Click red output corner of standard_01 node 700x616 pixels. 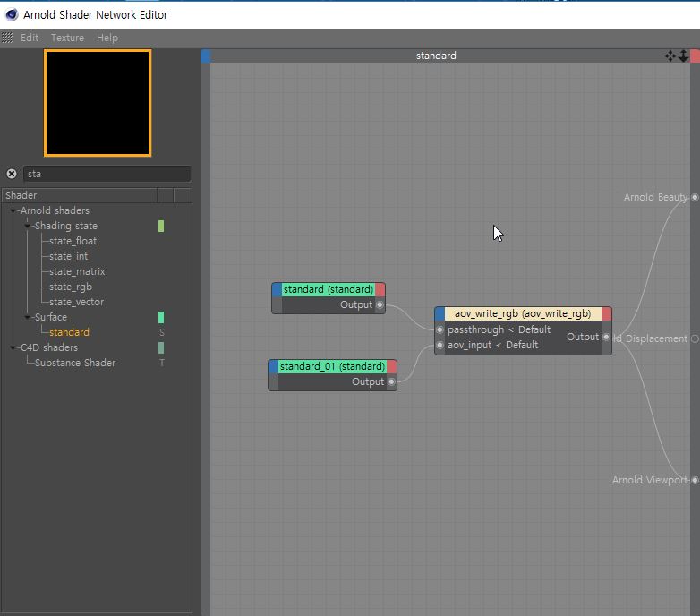[392, 366]
